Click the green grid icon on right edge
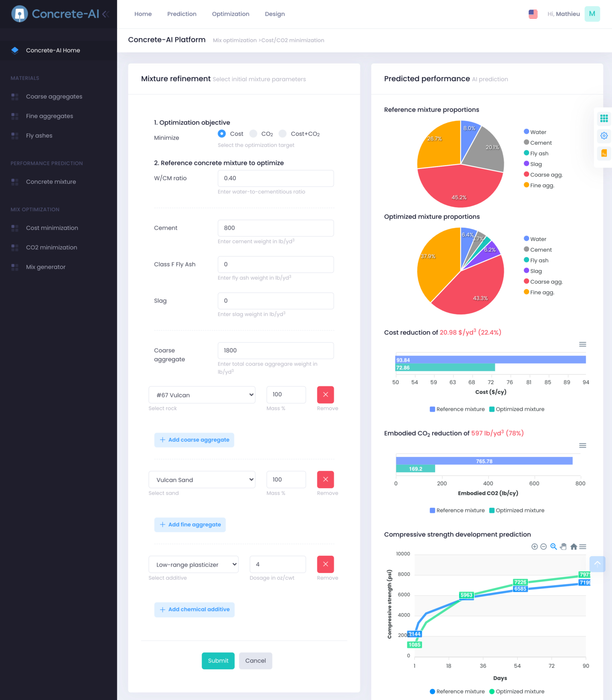Viewport: 612px width, 700px height. tap(604, 119)
